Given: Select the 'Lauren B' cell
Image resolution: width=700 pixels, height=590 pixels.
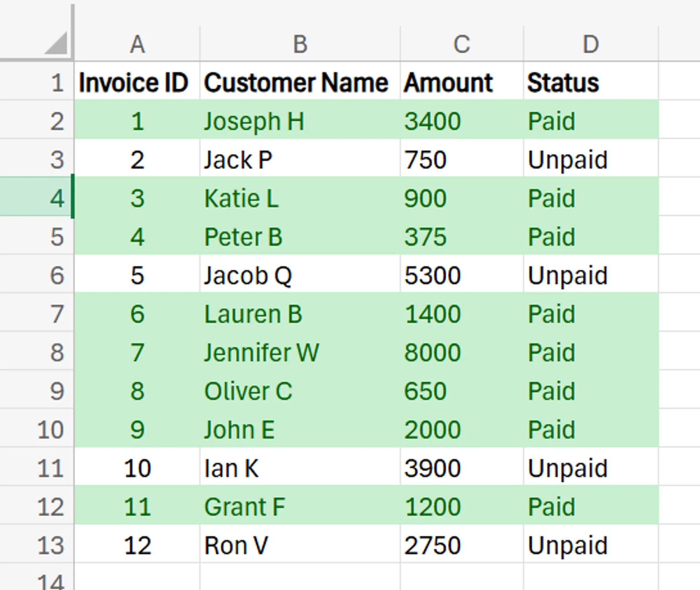Looking at the screenshot, I should click(x=300, y=312).
